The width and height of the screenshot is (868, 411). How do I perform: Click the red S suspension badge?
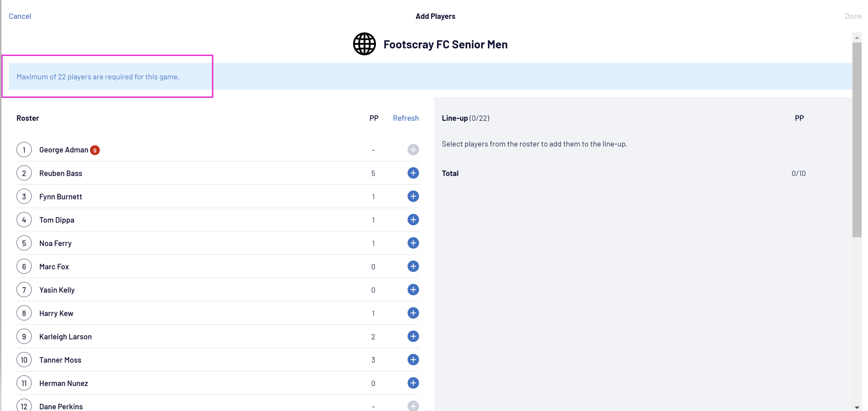[95, 150]
